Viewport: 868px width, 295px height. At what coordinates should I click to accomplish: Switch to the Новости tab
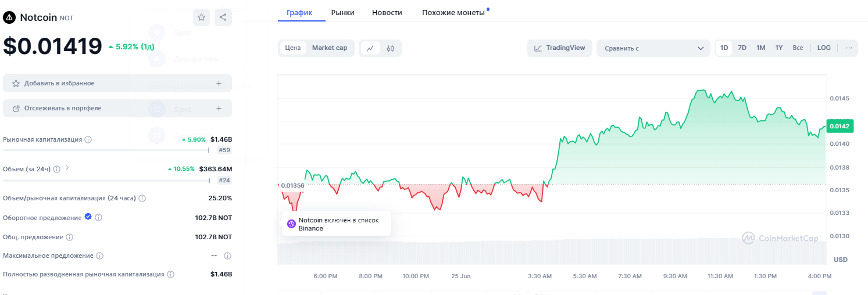pyautogui.click(x=387, y=12)
